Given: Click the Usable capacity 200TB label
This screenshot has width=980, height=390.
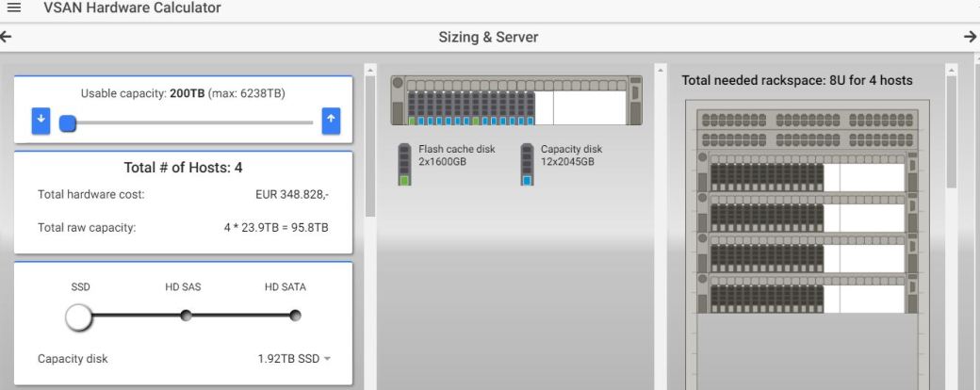Looking at the screenshot, I should 183,94.
